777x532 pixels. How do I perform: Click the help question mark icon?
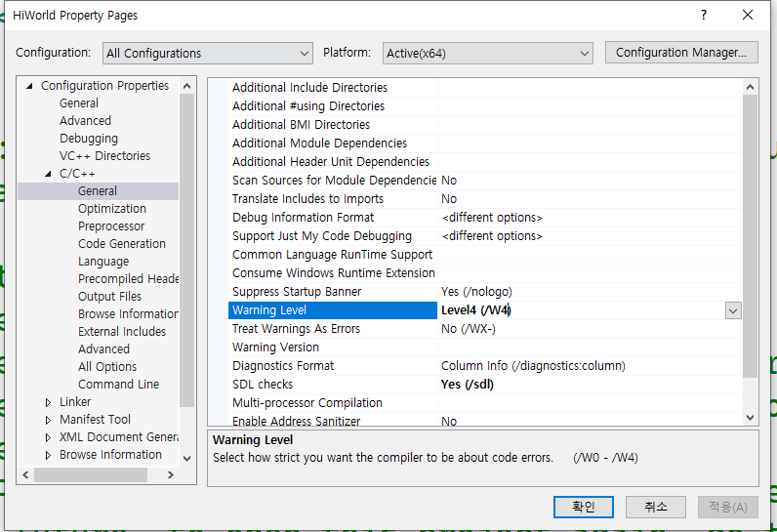point(704,15)
